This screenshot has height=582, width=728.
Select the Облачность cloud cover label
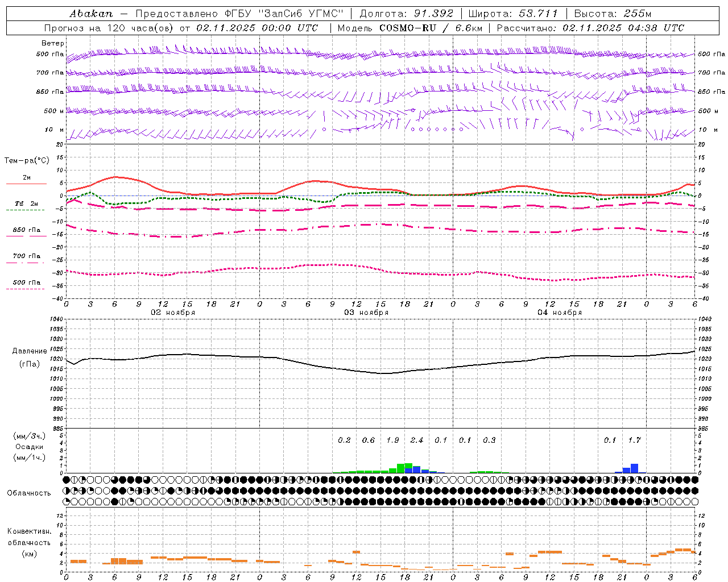[x=29, y=493]
